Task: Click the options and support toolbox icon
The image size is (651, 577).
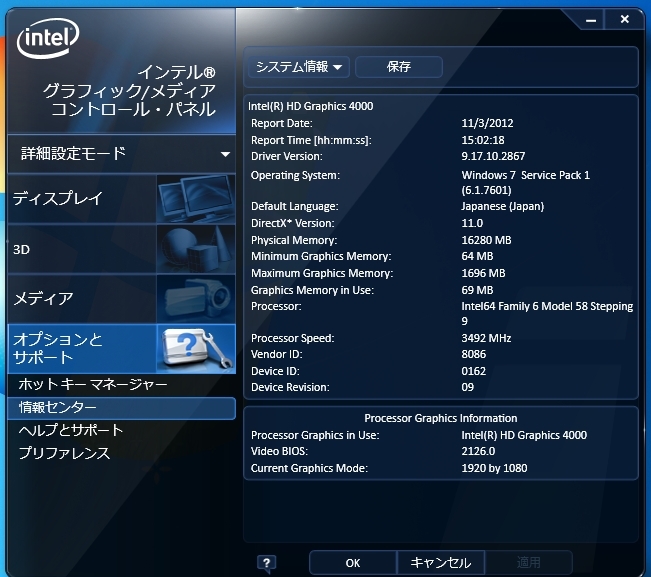Action: pyautogui.click(x=196, y=349)
